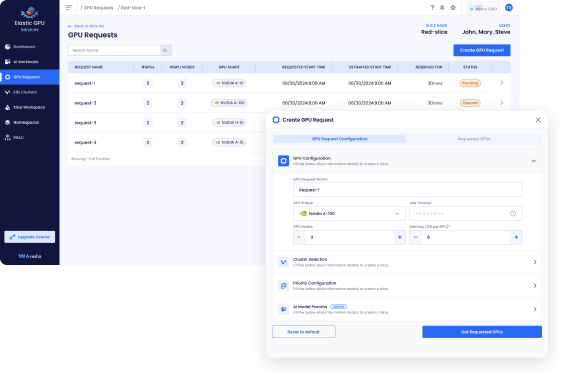
Task: Click the Pending status badge
Action: tap(470, 83)
